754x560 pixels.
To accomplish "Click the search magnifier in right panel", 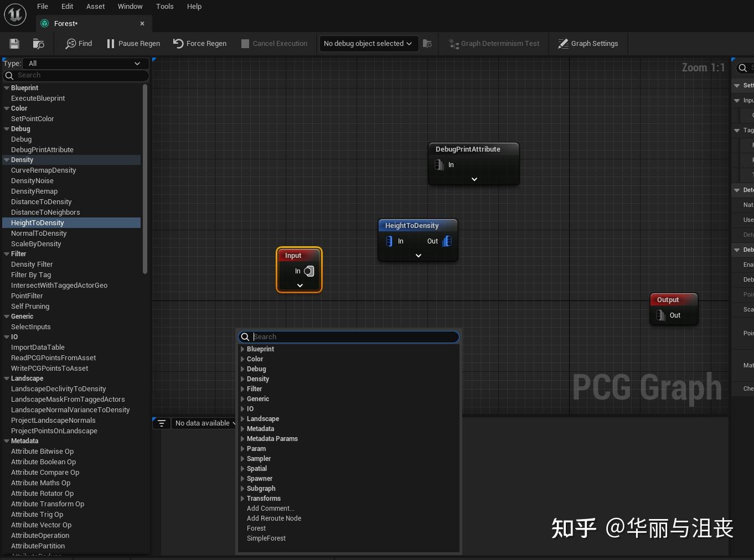I will (742, 68).
